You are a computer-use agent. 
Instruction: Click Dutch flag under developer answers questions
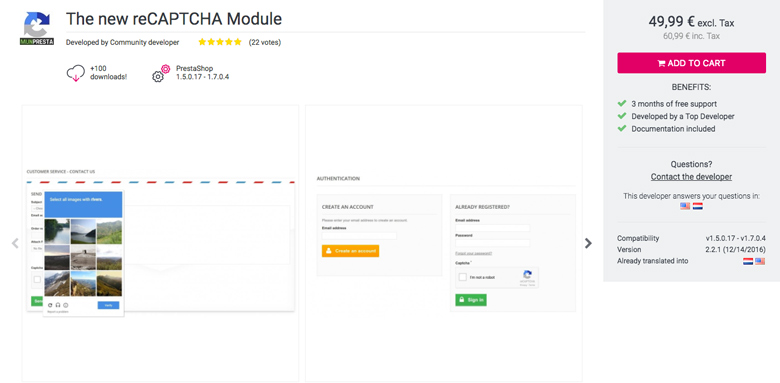pyautogui.click(x=698, y=206)
